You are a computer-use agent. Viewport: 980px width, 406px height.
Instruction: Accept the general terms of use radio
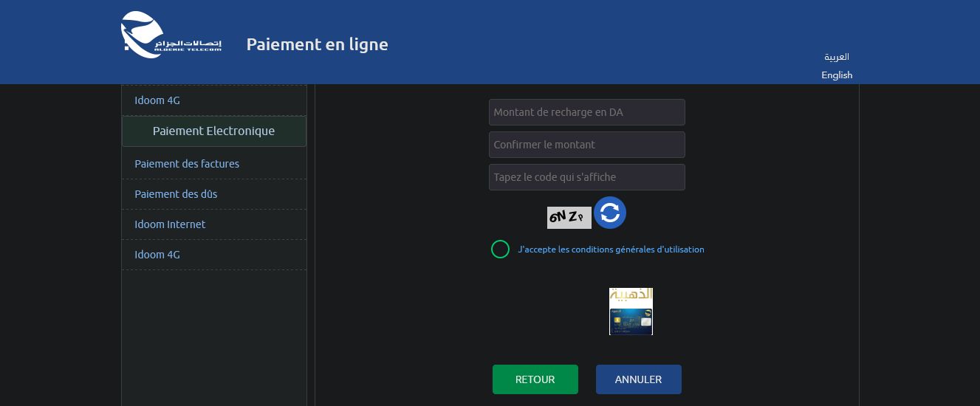pos(500,250)
